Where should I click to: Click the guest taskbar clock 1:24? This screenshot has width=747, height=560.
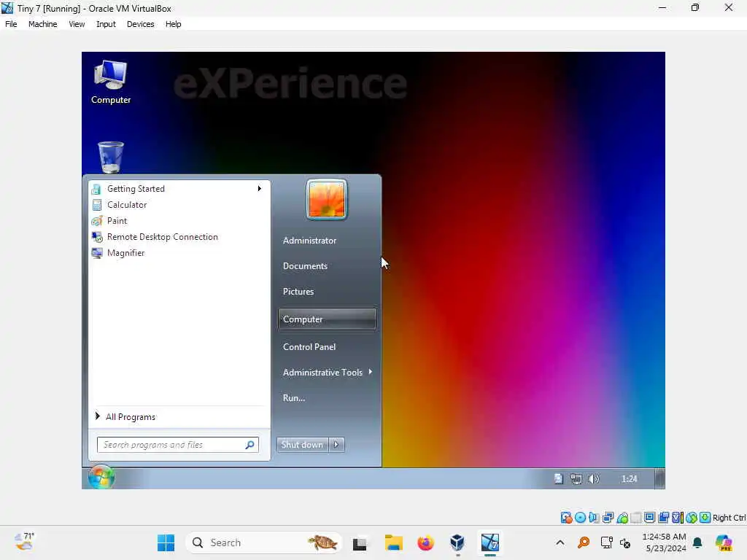tap(629, 479)
